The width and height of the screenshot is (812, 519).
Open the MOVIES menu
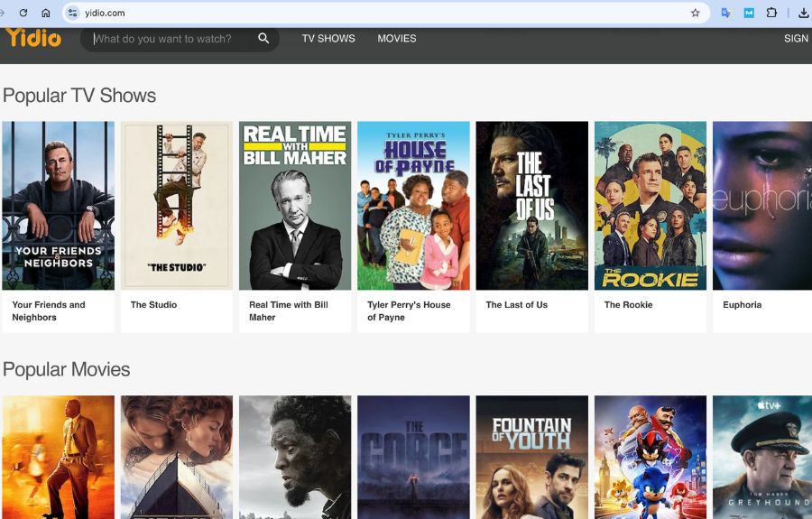tap(397, 38)
